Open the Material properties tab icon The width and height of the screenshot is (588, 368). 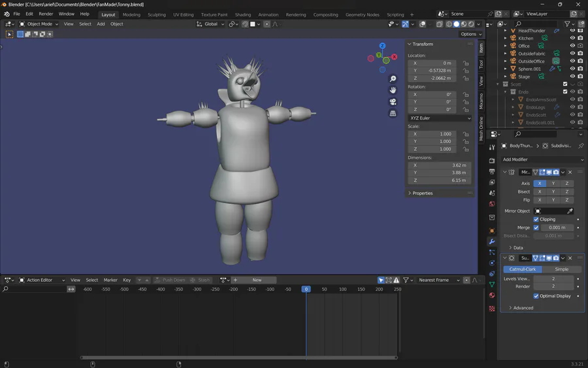pyautogui.click(x=492, y=295)
